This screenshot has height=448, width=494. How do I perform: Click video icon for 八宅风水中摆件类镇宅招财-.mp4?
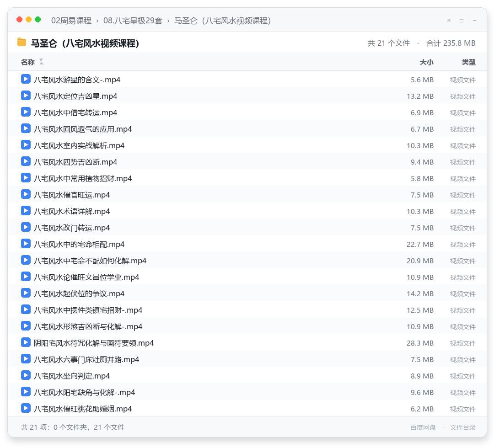tap(26, 309)
